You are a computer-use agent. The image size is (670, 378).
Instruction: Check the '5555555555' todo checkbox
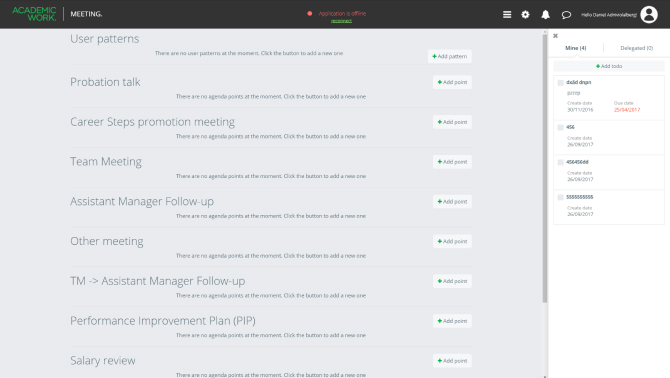coord(560,197)
